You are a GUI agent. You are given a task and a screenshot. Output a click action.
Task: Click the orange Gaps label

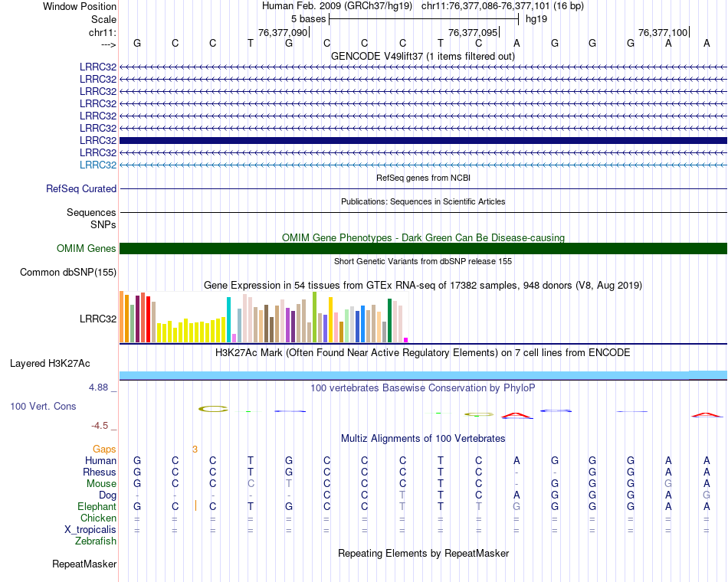[x=104, y=449]
